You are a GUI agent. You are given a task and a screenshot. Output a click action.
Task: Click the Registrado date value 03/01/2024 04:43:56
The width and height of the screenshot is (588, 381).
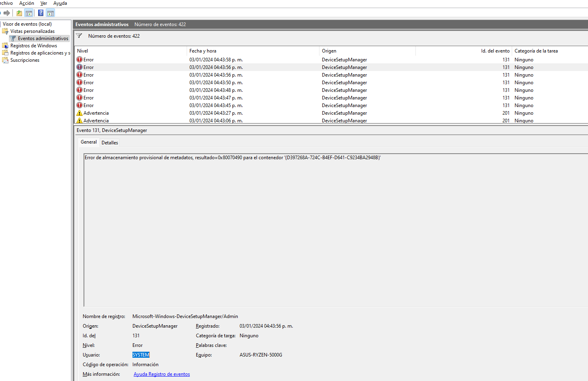click(x=266, y=326)
